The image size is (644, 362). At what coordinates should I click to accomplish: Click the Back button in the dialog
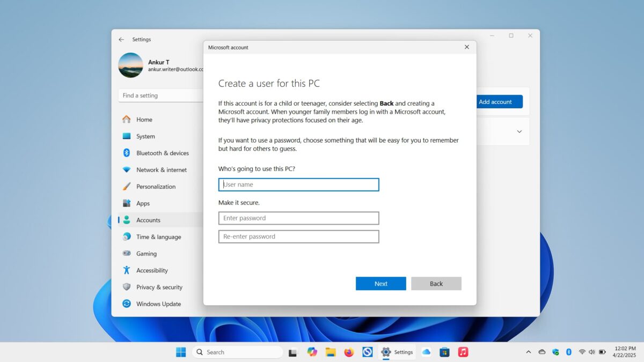coord(436,284)
